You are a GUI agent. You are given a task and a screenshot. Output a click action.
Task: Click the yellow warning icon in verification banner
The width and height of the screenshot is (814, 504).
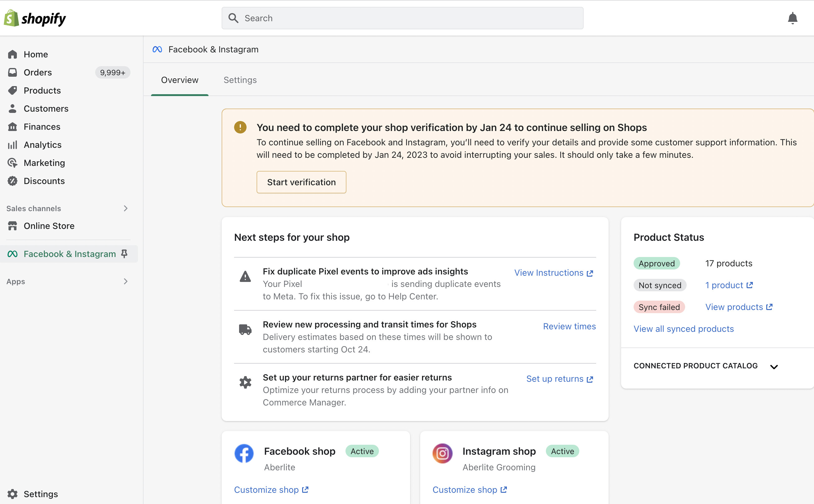pyautogui.click(x=240, y=127)
